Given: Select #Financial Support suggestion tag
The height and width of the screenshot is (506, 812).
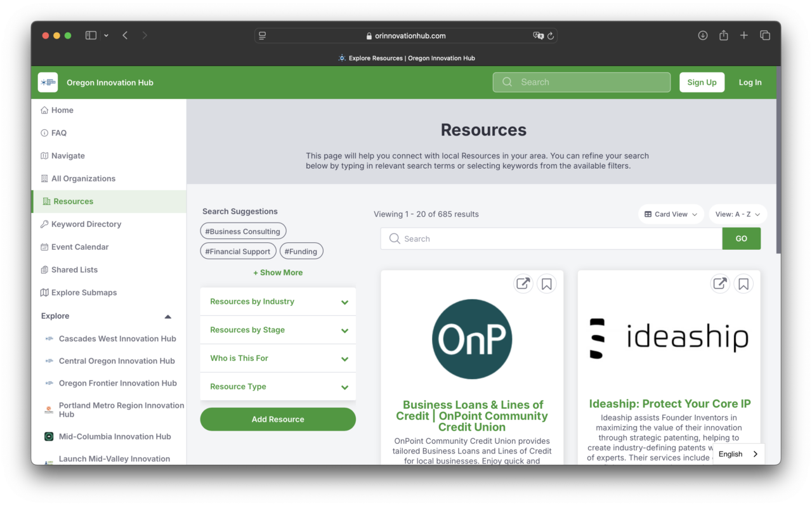Looking at the screenshot, I should point(238,252).
